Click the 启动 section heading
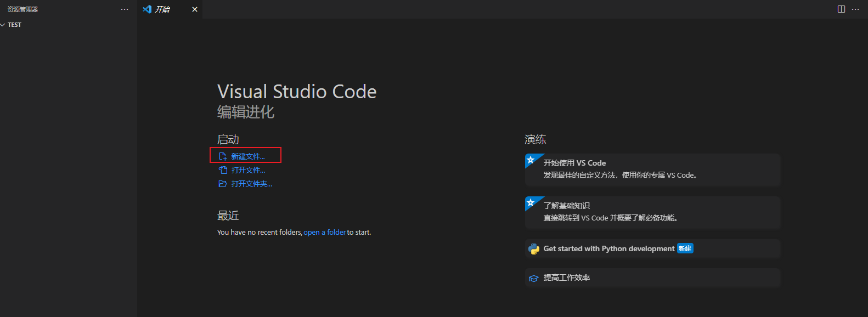Screen dimensions: 868x317 [x=228, y=139]
